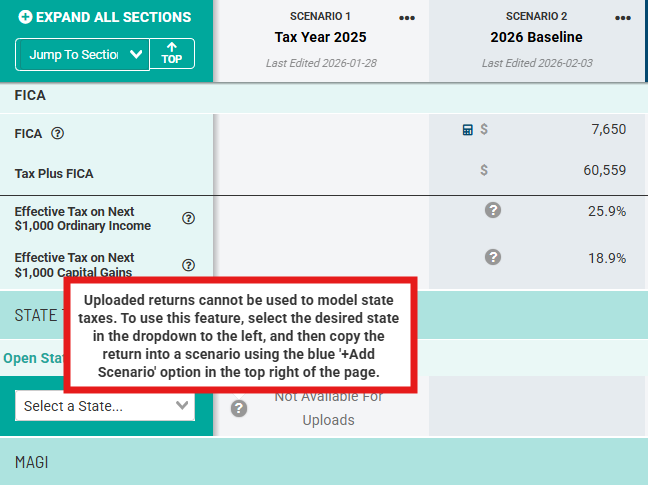This screenshot has height=485, width=648.
Task: Open Scenario 2 three-dot options menu
Action: [x=623, y=18]
